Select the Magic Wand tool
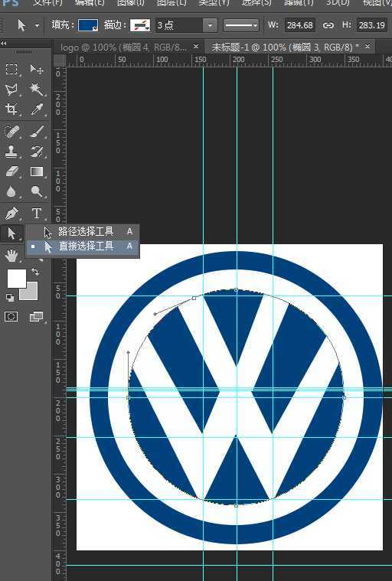The image size is (392, 581). coord(37,90)
